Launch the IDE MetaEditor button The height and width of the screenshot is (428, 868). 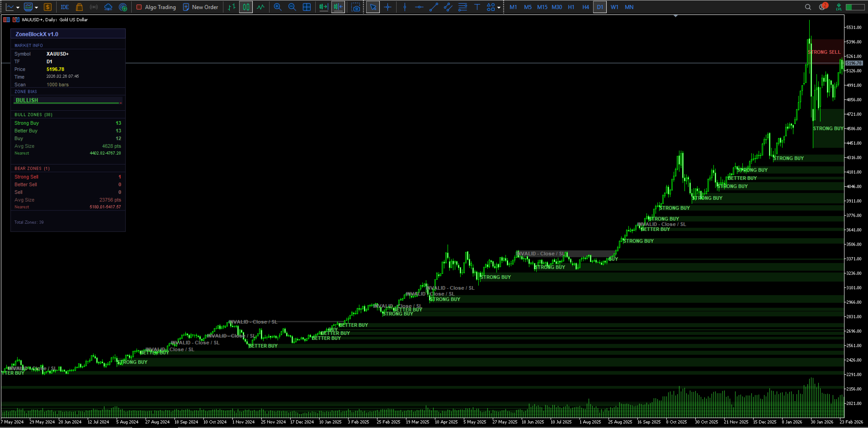[x=65, y=7]
